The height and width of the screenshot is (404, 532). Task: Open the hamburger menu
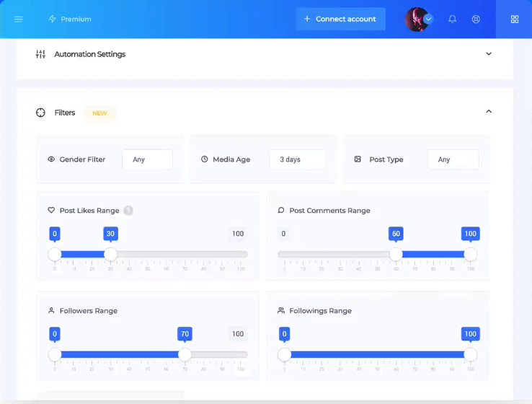[18, 19]
